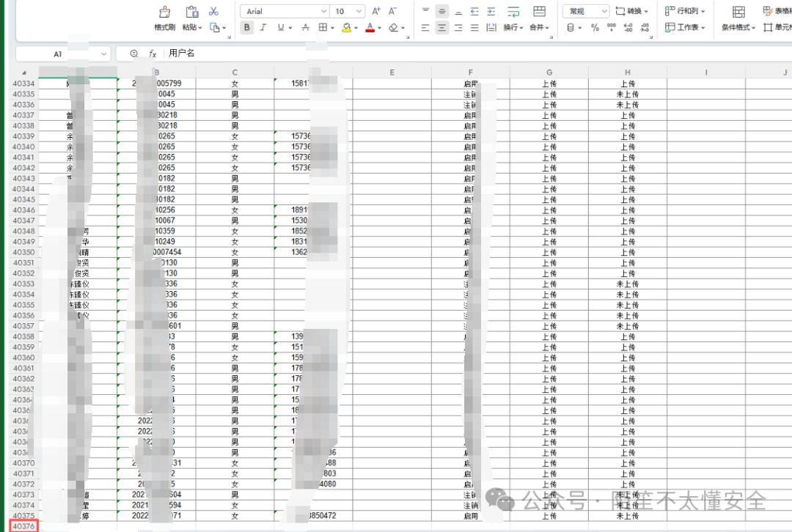Apply cell borders with the border icon
The width and height of the screenshot is (792, 532).
(x=323, y=27)
